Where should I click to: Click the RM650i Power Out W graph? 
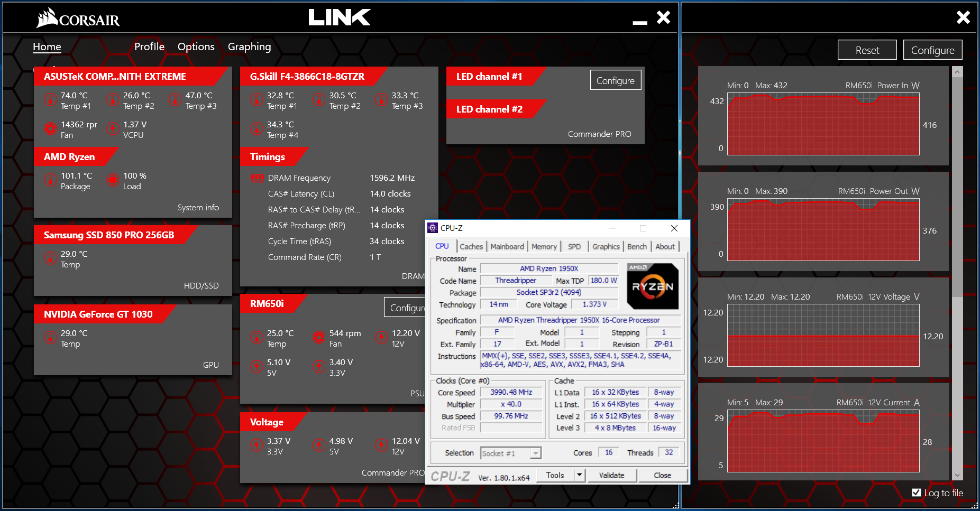pyautogui.click(x=823, y=230)
